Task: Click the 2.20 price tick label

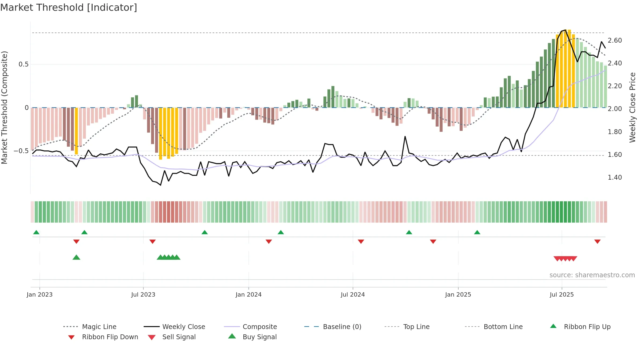Action: 615,86
